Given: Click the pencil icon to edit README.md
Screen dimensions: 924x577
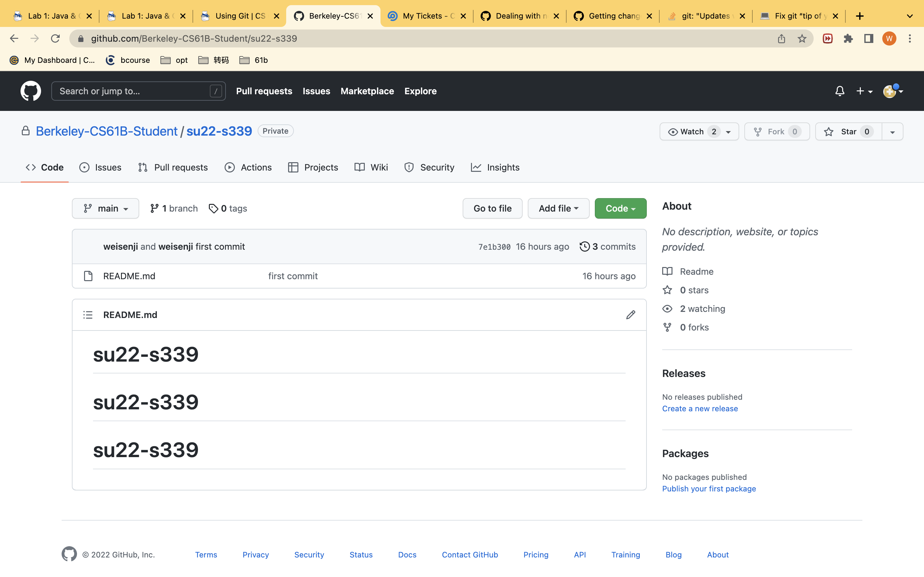Looking at the screenshot, I should [x=630, y=315].
